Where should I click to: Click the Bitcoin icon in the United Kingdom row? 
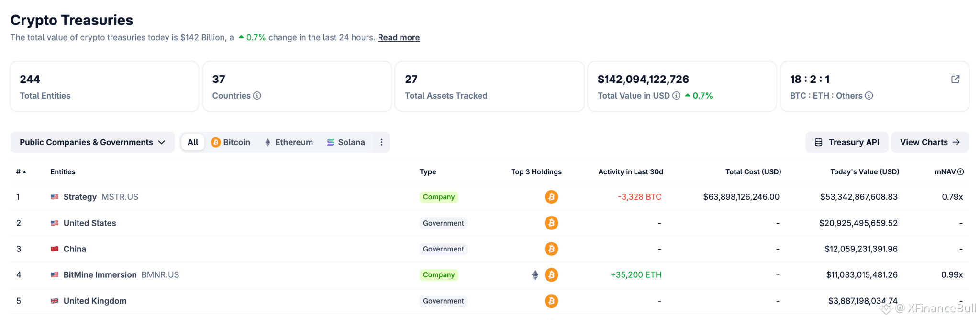click(551, 301)
